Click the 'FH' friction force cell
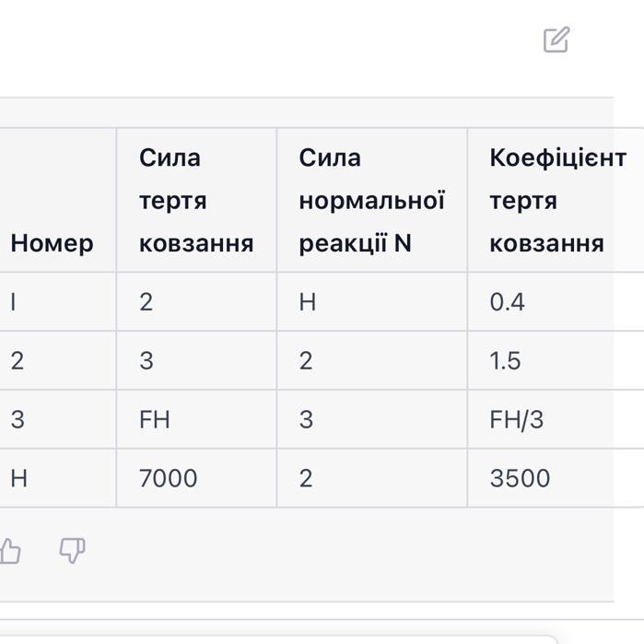This screenshot has height=644, width=644. click(x=197, y=419)
